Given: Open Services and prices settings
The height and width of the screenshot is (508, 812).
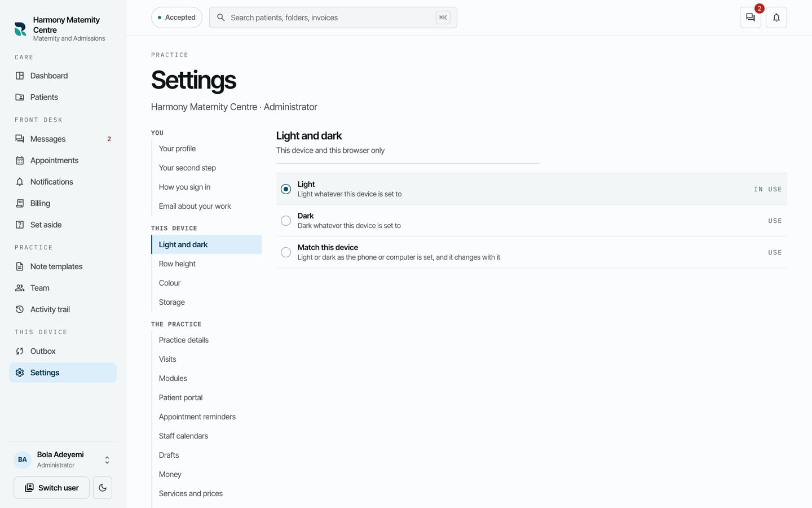Looking at the screenshot, I should pos(206,493).
